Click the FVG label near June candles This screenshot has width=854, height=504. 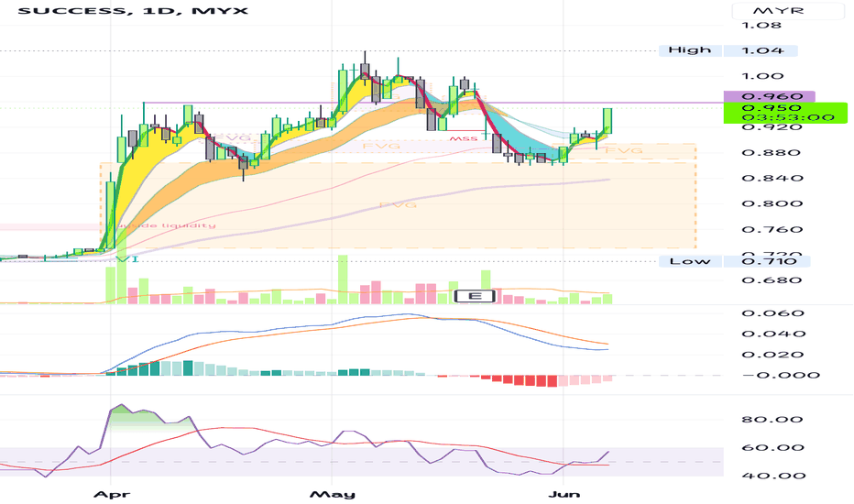[x=624, y=150]
